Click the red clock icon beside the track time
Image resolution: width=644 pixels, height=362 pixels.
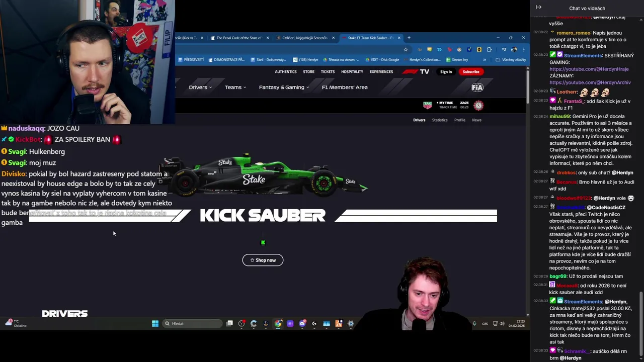(x=478, y=105)
